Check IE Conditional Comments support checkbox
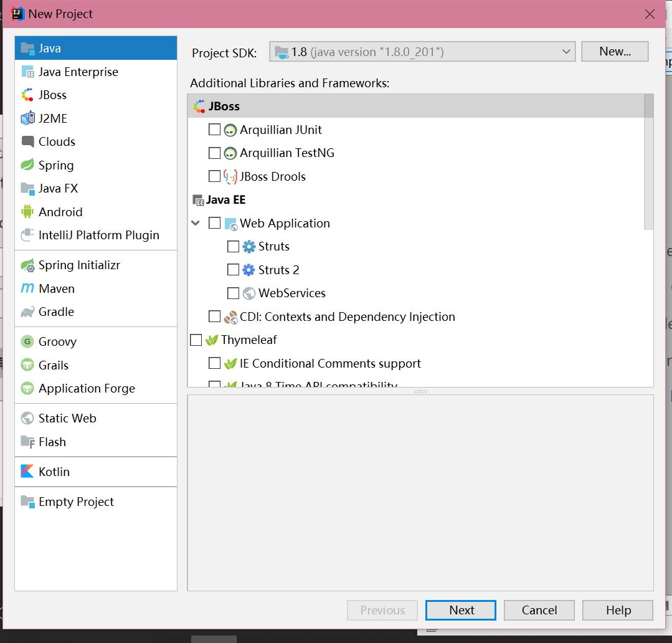The width and height of the screenshot is (672, 643). point(214,363)
